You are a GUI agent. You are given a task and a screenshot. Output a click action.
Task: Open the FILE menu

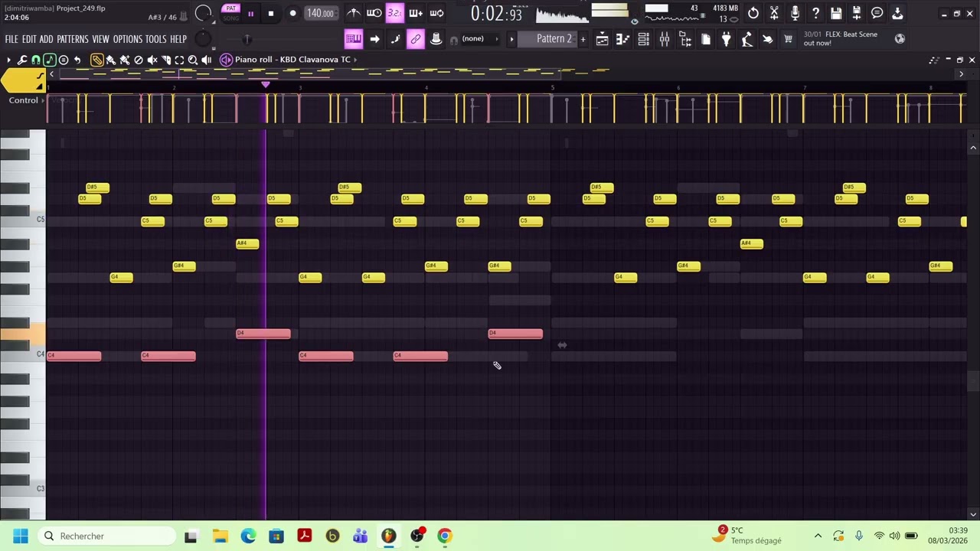coord(11,39)
